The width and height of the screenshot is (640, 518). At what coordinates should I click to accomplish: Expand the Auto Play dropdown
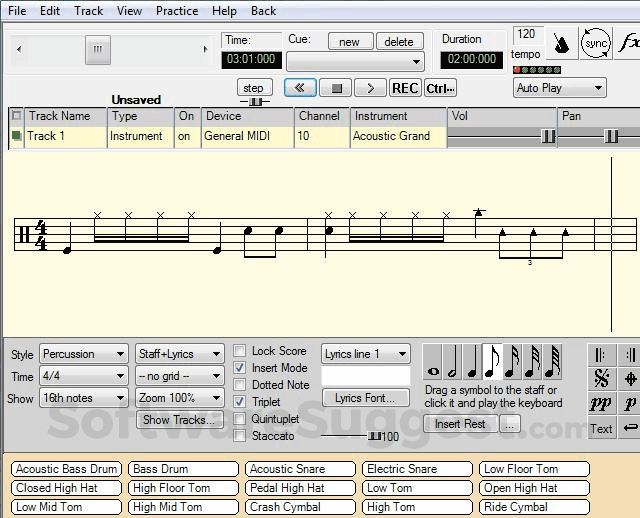(559, 88)
